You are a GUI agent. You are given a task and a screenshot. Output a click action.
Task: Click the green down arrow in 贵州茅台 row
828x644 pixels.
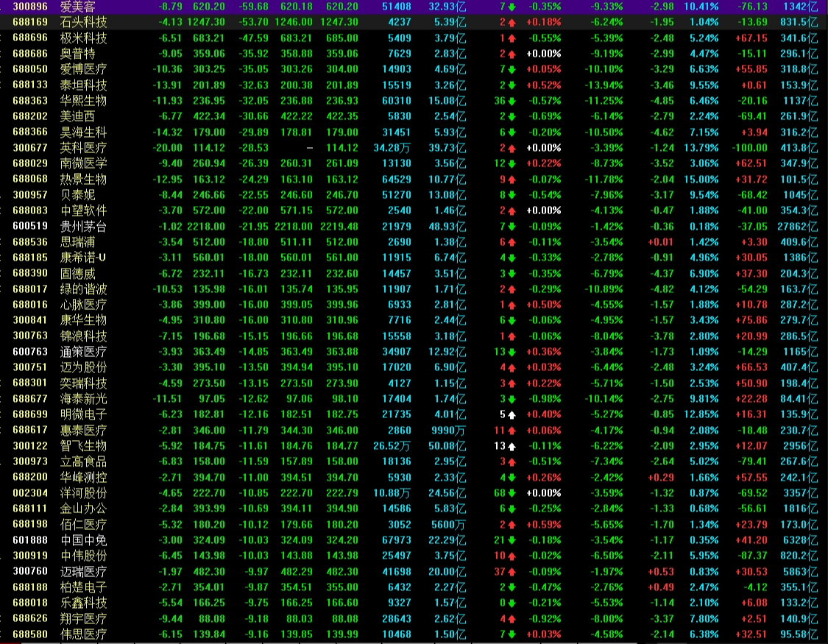[512, 227]
